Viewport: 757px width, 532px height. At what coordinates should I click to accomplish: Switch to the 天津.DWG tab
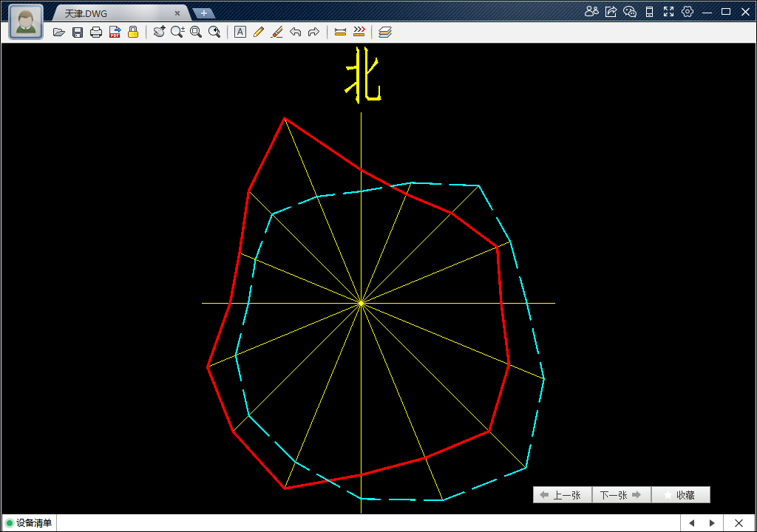click(111, 13)
